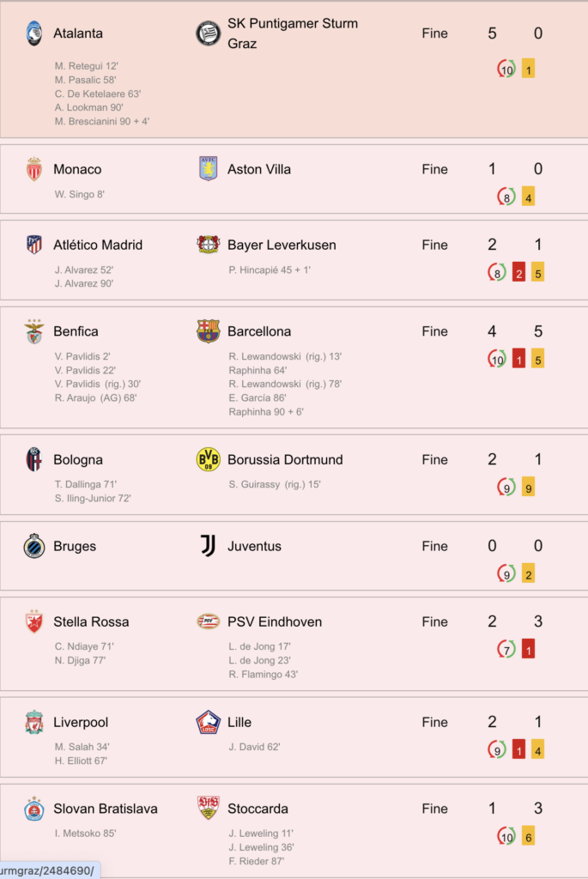Click red card badge in Stella Rossa match

pos(528,649)
